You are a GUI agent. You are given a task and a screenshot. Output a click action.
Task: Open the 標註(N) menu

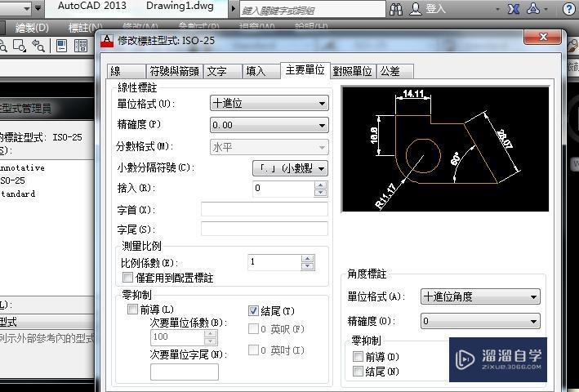click(x=85, y=28)
